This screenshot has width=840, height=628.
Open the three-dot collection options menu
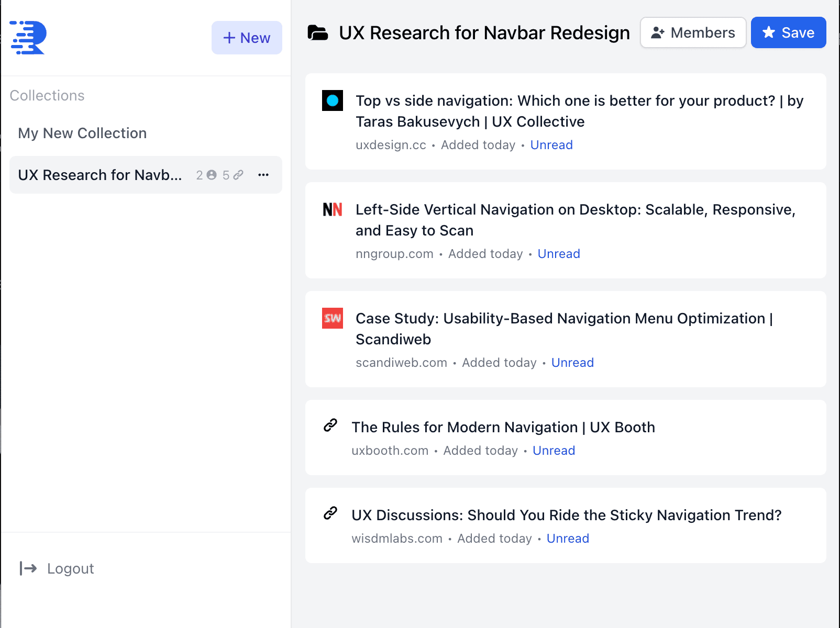point(263,175)
